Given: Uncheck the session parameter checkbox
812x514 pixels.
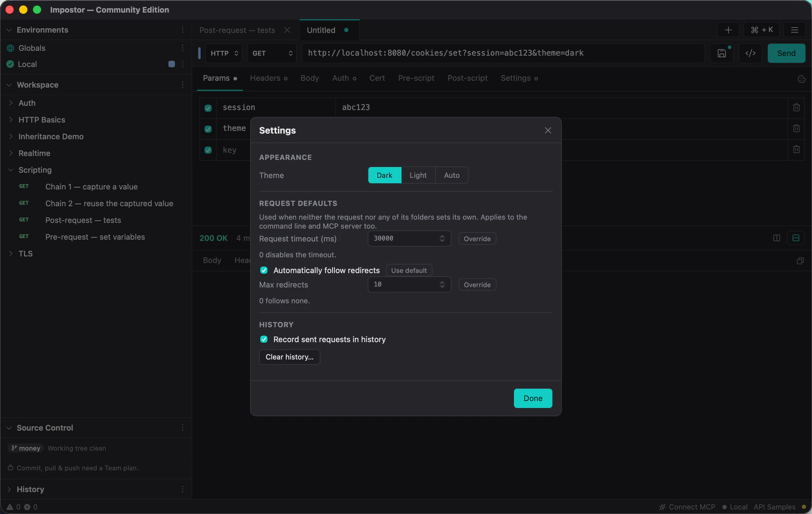Looking at the screenshot, I should tap(208, 108).
